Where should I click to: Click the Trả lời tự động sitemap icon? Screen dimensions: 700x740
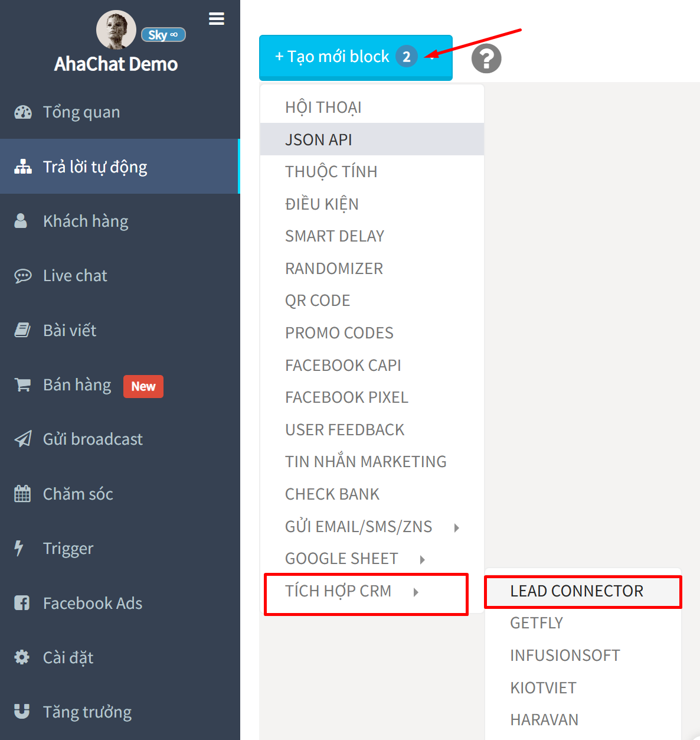(x=23, y=167)
